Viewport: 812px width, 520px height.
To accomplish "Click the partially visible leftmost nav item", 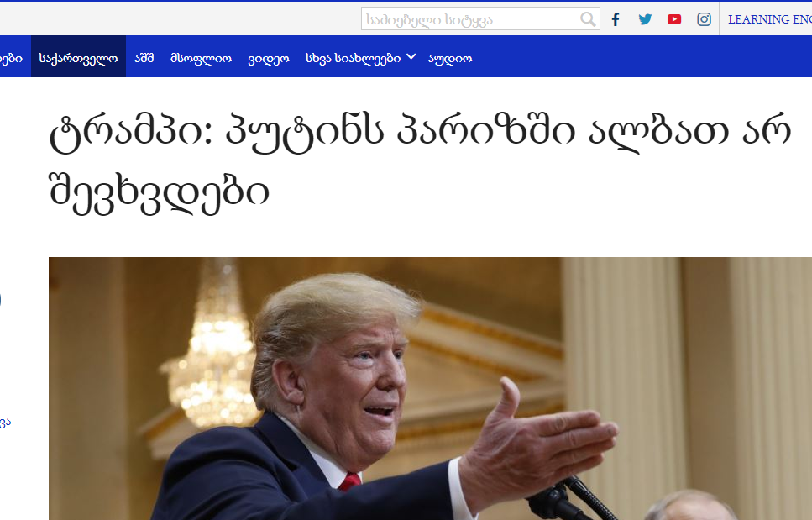I will tap(11, 58).
